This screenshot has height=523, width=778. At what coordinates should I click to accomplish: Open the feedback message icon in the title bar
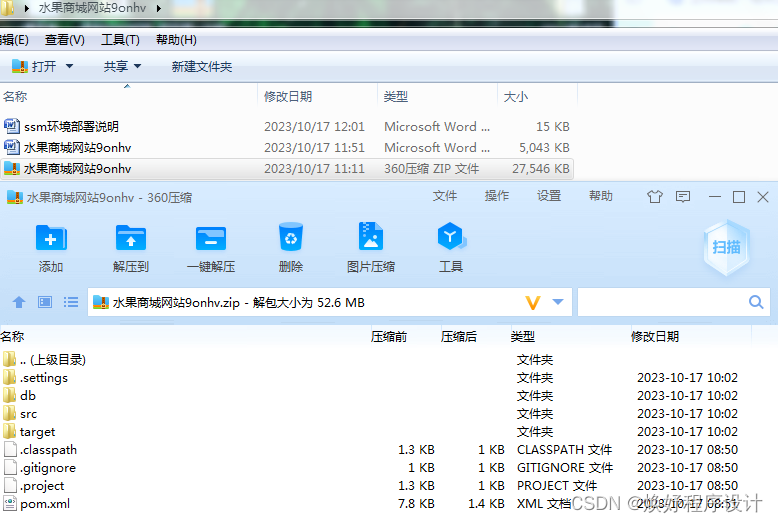[683, 197]
